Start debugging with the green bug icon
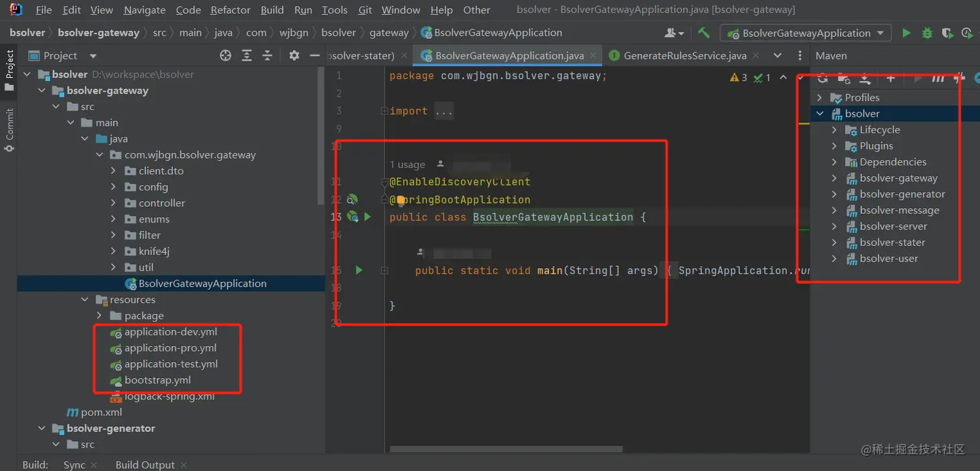The width and height of the screenshot is (980, 471). 927,32
